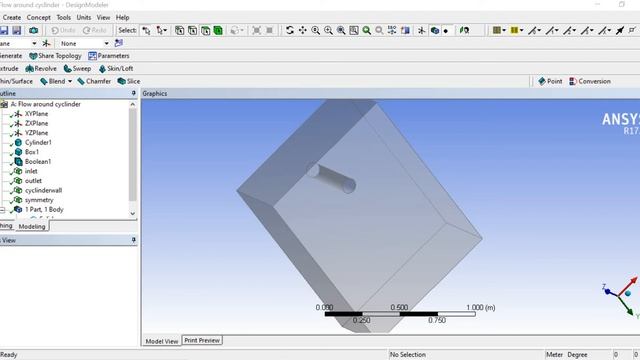
Task: Click the New Sketch icon beside None dropdown
Action: click(118, 43)
